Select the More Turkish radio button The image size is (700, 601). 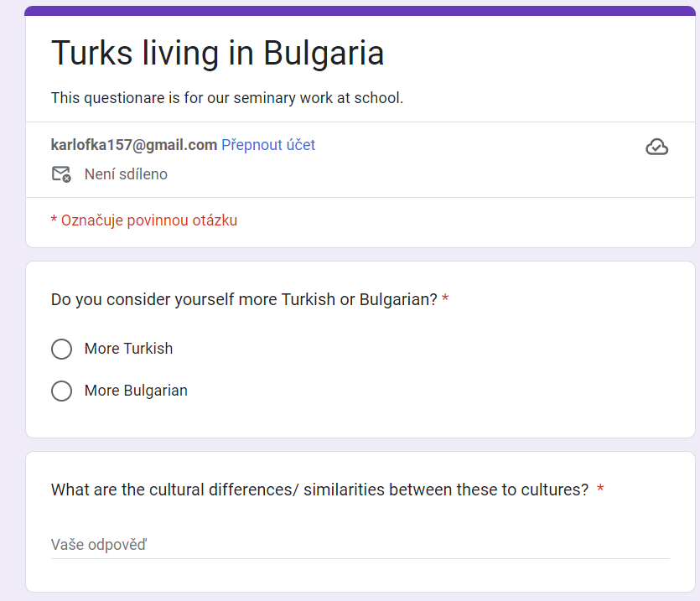(x=61, y=349)
